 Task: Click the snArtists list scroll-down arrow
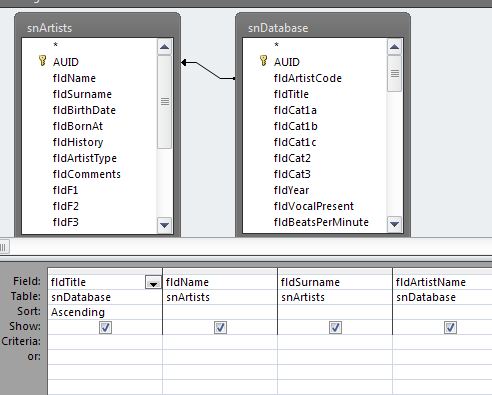(x=164, y=225)
